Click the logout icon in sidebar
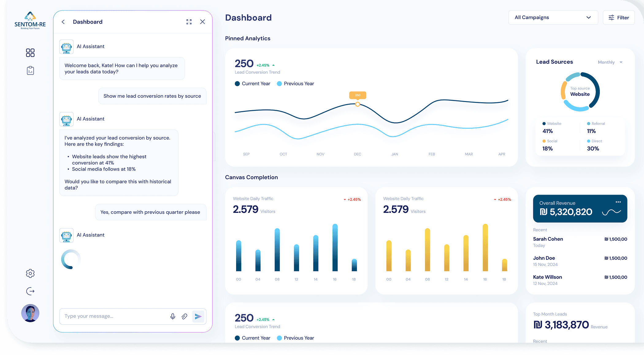 point(30,291)
